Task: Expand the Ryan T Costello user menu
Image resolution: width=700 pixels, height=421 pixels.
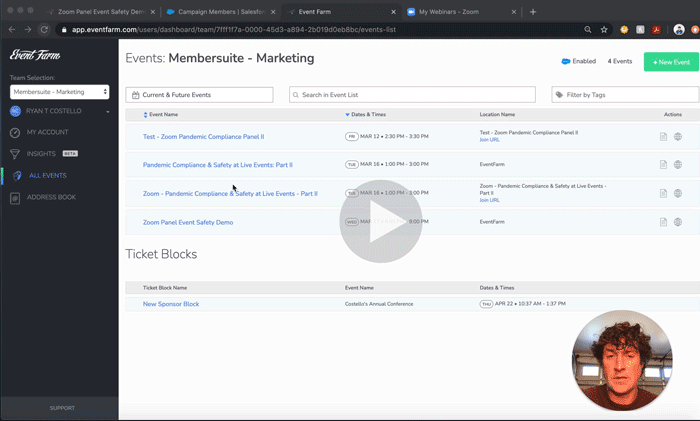Action: (x=108, y=112)
